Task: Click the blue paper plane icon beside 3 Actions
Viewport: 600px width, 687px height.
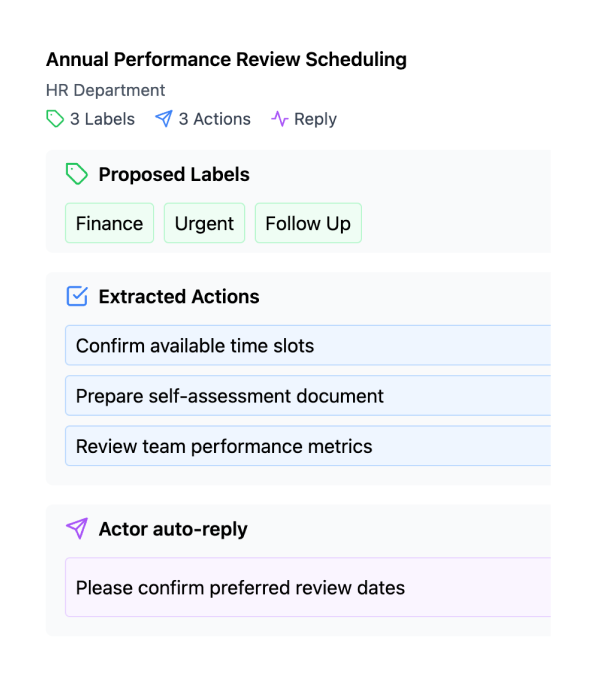Action: click(164, 119)
